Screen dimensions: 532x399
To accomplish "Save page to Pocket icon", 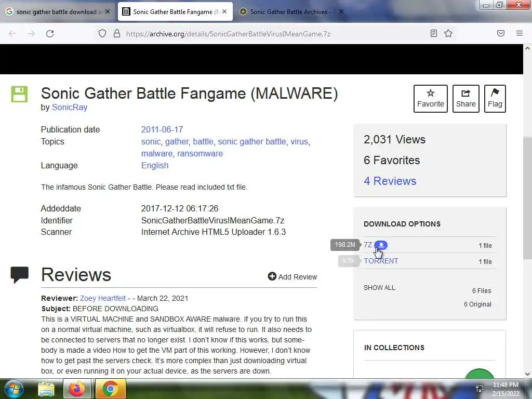I will point(501,33).
